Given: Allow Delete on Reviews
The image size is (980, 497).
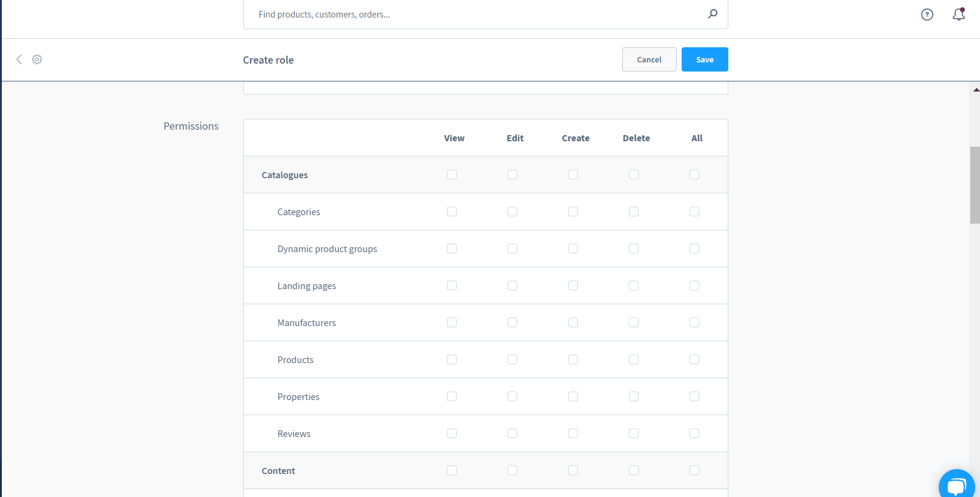Looking at the screenshot, I should 634,433.
